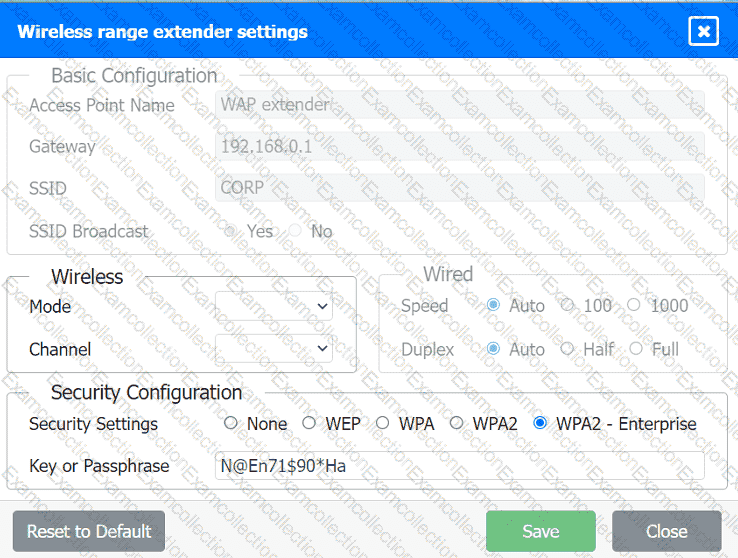
Task: Set Duplex to Full
Action: [x=636, y=349]
